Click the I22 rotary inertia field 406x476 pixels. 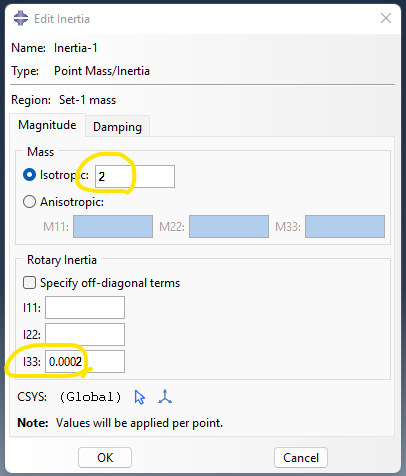click(x=85, y=334)
